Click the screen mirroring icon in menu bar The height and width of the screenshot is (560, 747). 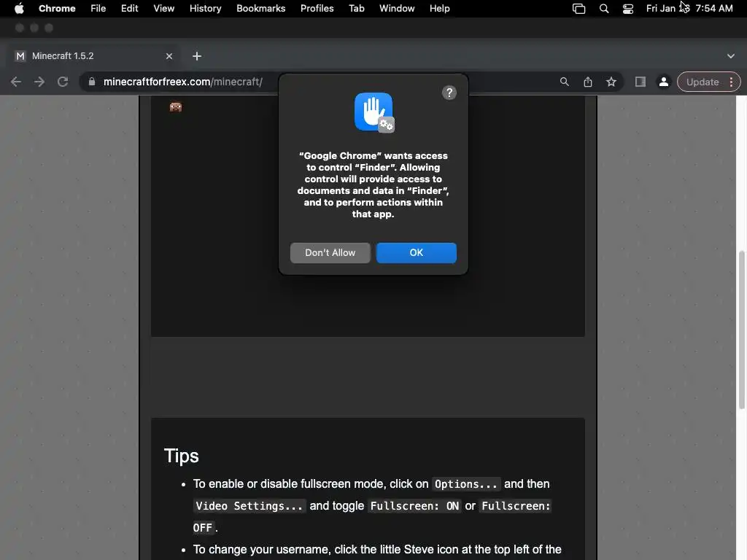(578, 9)
